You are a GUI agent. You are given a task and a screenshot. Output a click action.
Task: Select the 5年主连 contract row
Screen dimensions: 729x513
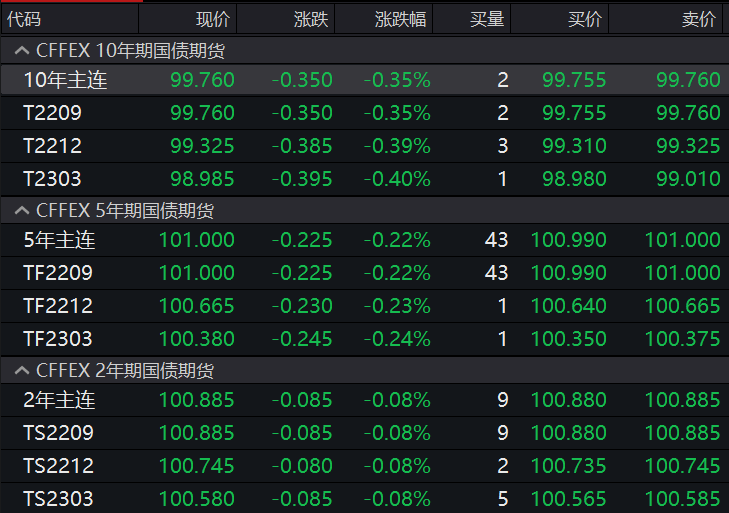(x=59, y=240)
